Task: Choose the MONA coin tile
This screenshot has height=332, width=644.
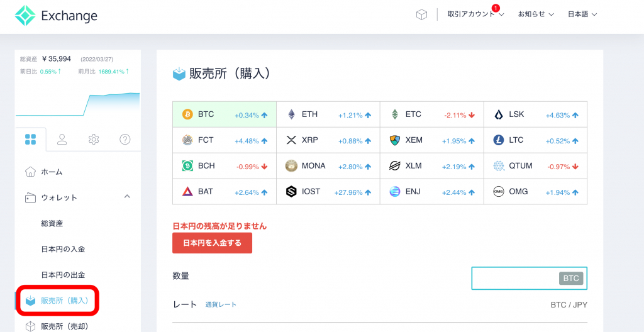Action: [328, 166]
